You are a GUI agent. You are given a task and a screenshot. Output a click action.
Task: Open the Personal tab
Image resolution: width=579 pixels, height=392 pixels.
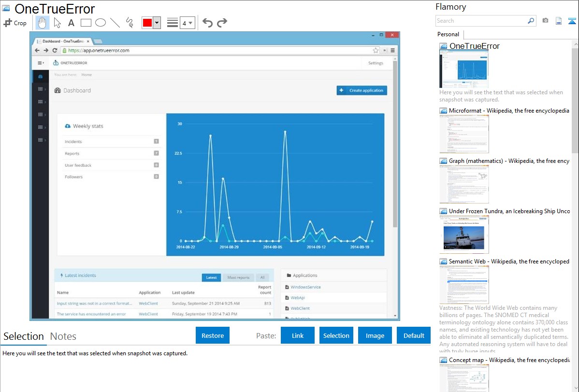click(449, 34)
